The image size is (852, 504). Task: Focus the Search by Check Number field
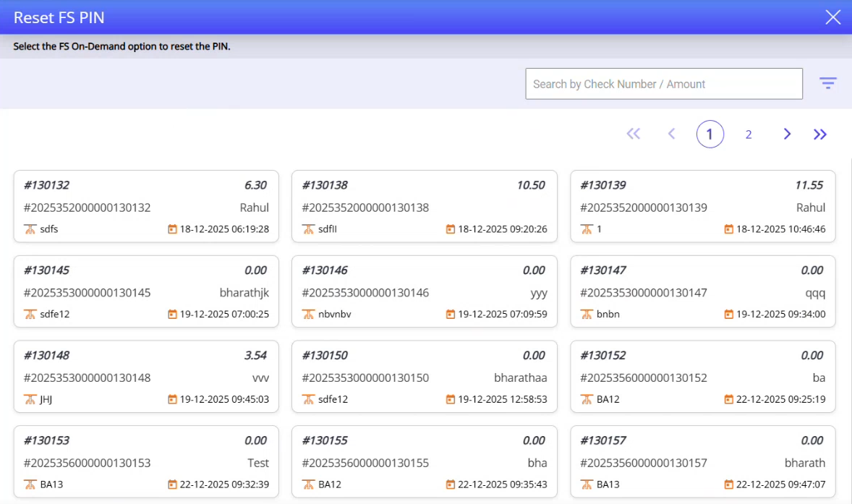tap(663, 84)
